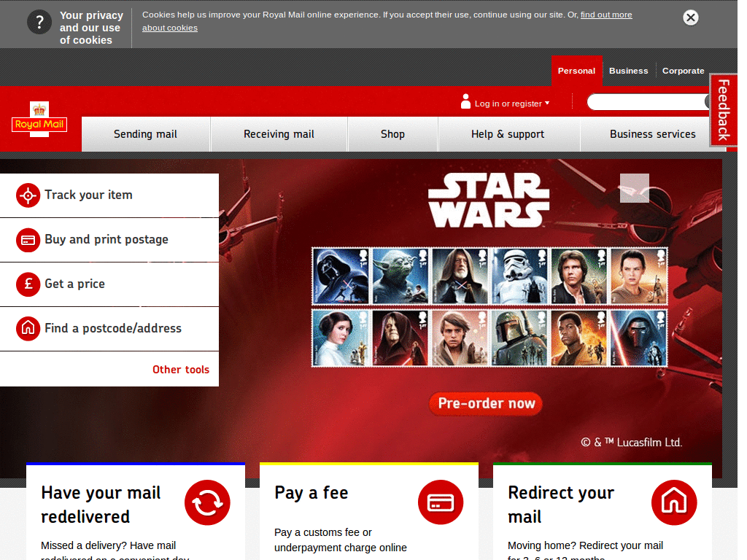Click the Boba Fett stamp
Screen dimensions: 747x560
tap(519, 338)
